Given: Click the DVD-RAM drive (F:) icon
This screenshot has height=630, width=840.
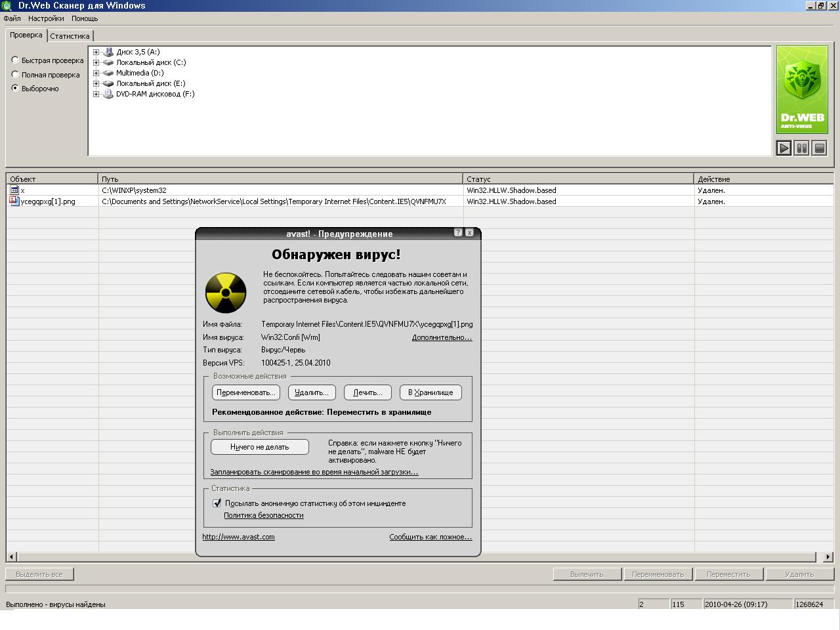Looking at the screenshot, I should (108, 94).
